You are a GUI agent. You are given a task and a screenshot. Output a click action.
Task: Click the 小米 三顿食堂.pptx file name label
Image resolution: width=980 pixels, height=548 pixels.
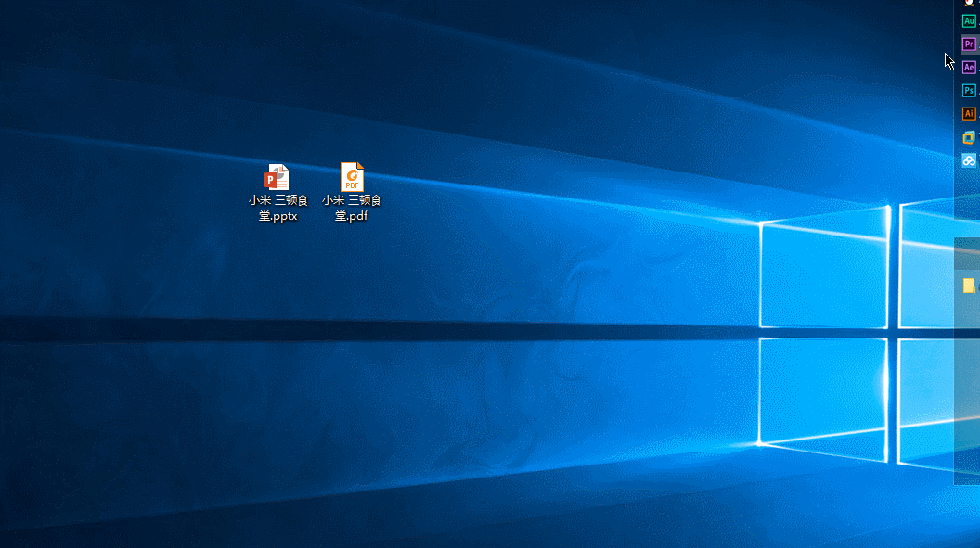pos(277,209)
